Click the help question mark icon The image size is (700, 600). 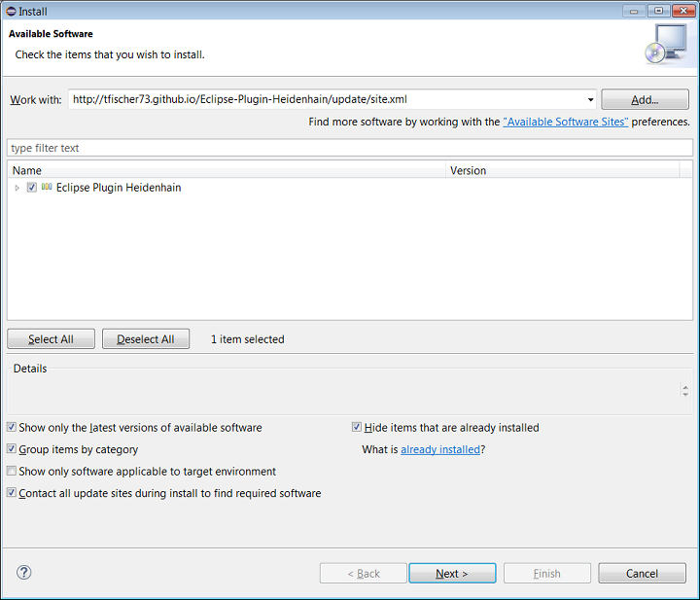[x=23, y=572]
